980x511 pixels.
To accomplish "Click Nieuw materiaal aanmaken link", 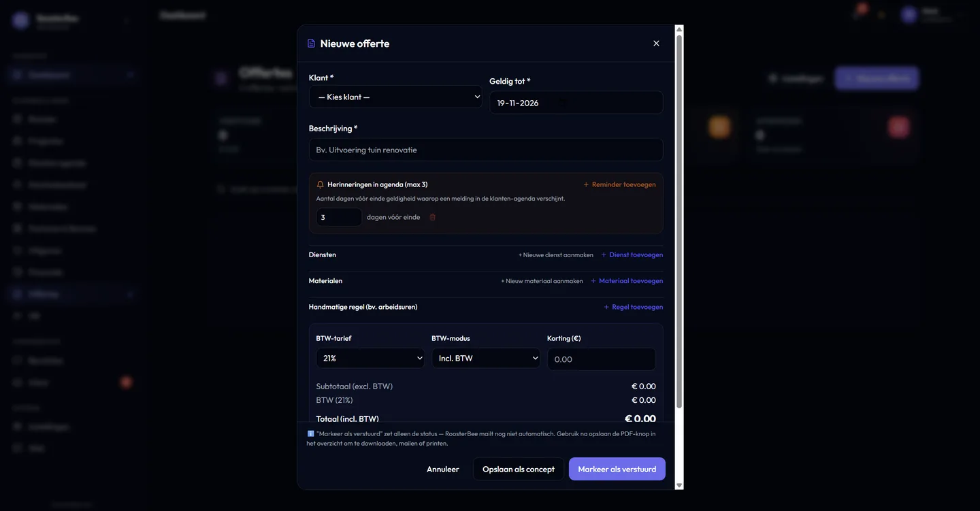I will pos(542,281).
